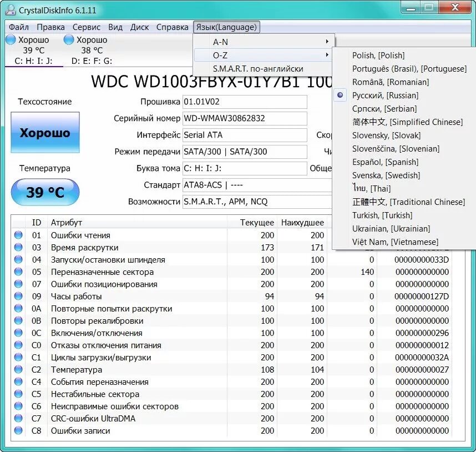Click status icon for 09 Часы работы

click(18, 296)
